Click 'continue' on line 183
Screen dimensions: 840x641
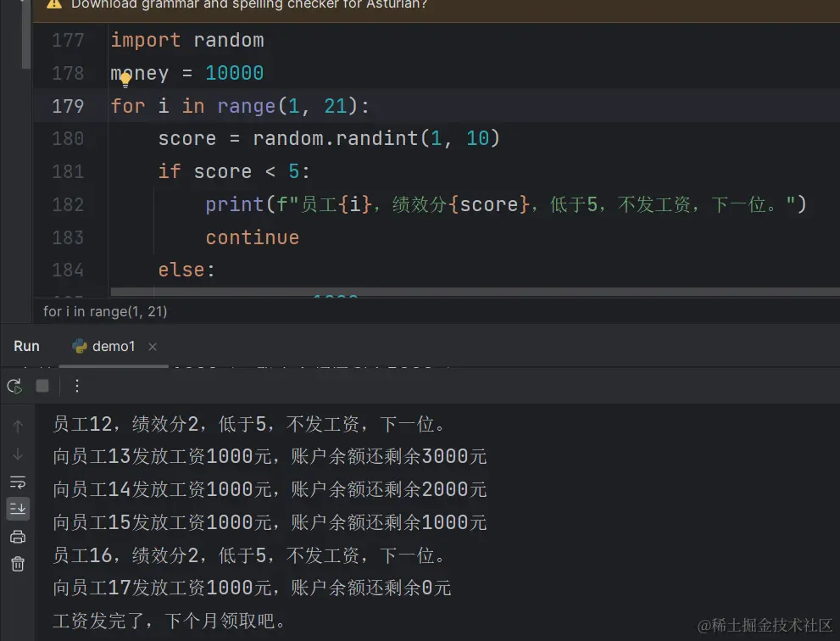[x=253, y=237]
